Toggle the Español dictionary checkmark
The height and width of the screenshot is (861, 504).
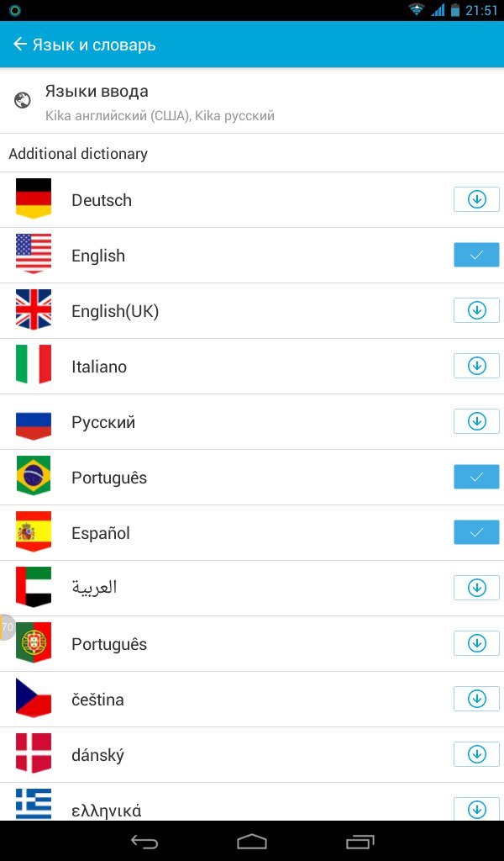click(x=476, y=533)
